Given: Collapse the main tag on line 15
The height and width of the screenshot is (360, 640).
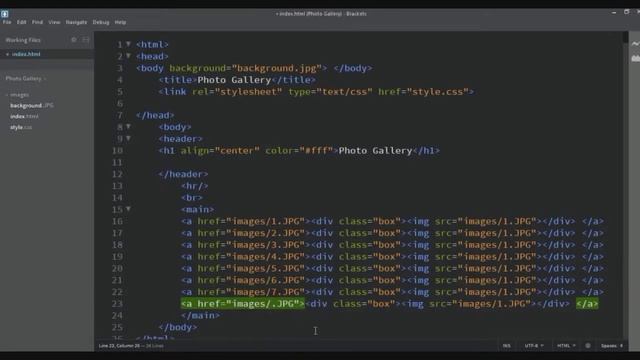Looking at the screenshot, I should pos(128,209).
